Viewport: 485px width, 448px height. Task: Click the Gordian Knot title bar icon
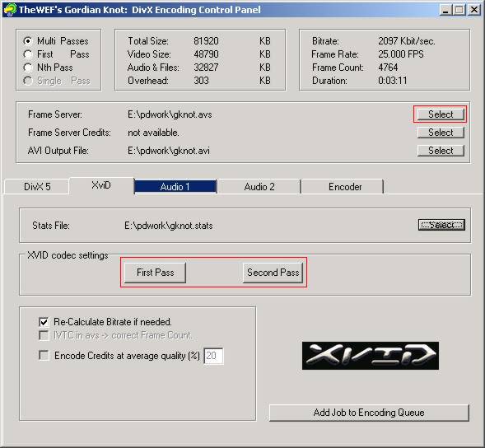[10, 9]
